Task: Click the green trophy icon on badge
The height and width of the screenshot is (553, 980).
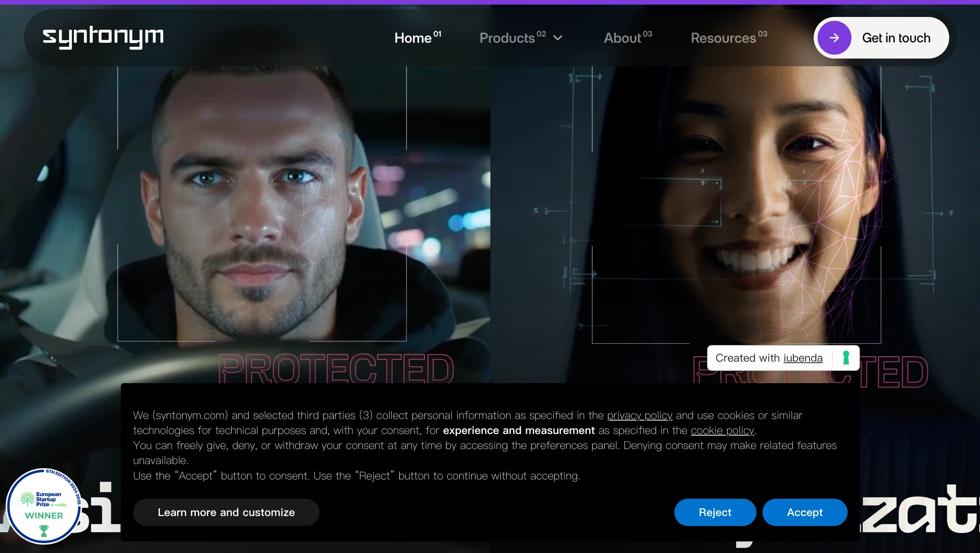Action: pos(44,531)
